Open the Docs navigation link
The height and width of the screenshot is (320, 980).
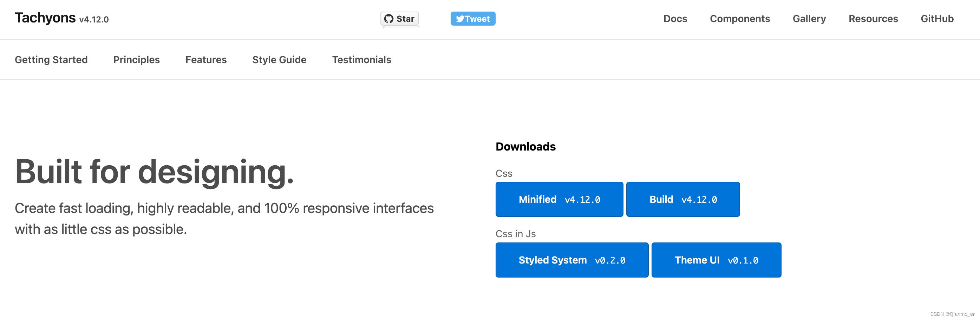point(675,19)
